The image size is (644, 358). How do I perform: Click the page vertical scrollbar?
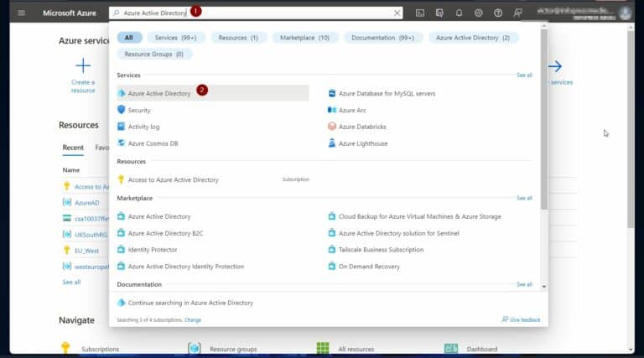631,129
